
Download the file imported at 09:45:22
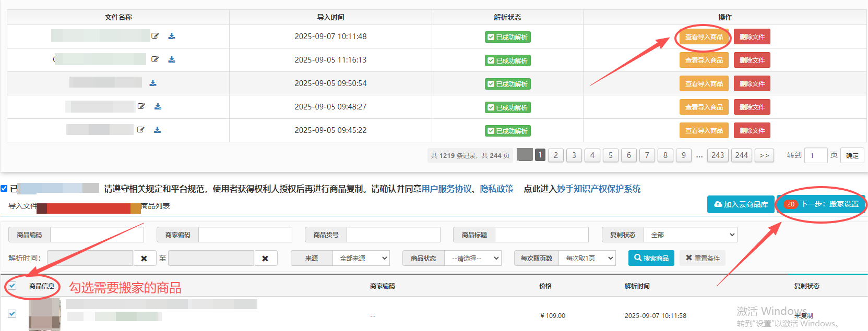point(157,130)
